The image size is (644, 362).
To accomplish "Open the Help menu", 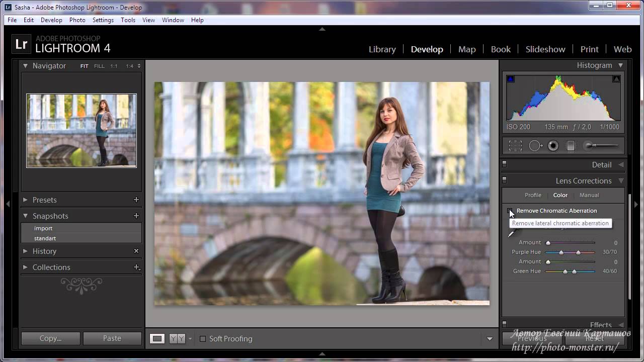I will 197,20.
